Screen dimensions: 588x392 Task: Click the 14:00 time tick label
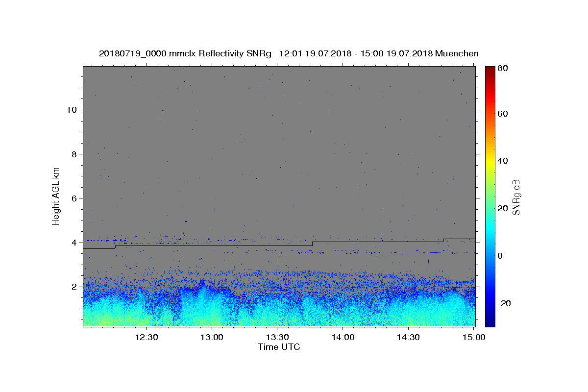[x=343, y=337]
